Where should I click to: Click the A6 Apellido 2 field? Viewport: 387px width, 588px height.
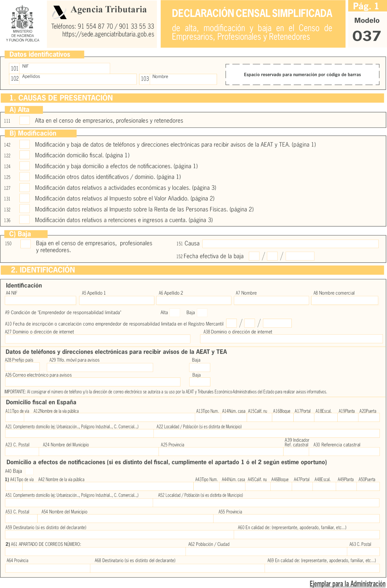pyautogui.click(x=194, y=300)
